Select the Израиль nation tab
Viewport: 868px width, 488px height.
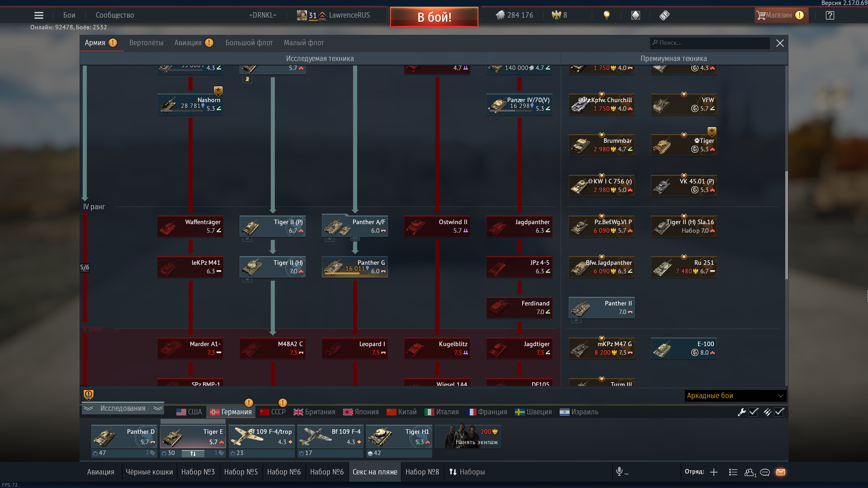click(579, 412)
